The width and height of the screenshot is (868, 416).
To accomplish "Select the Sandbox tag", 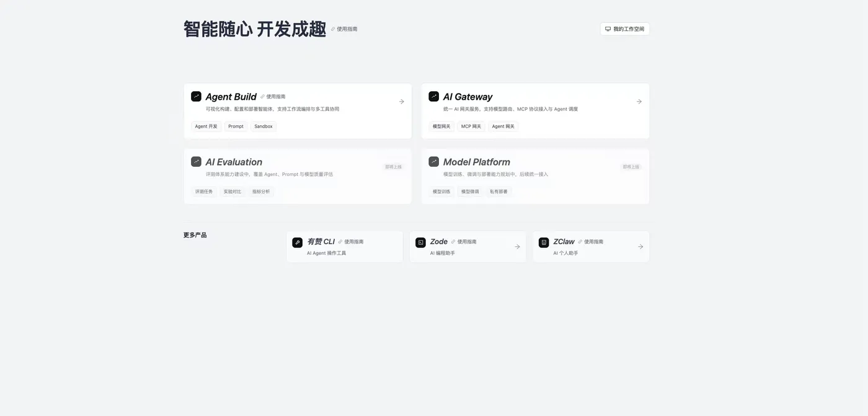I will 263,126.
